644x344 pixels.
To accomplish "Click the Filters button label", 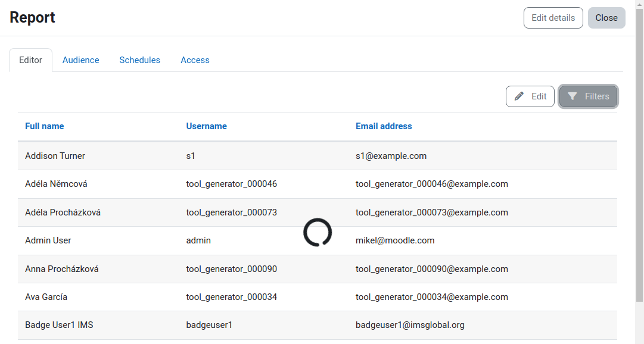I will click(597, 96).
